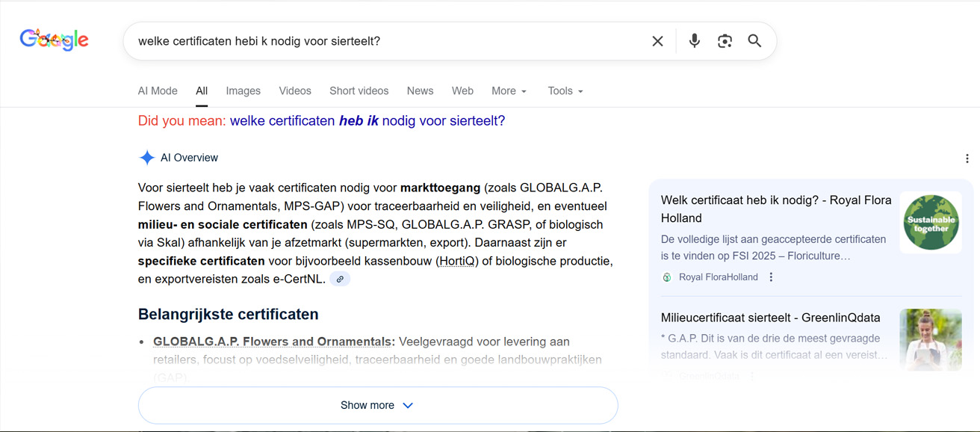Open the Tools dropdown
980x432 pixels.
click(x=565, y=91)
